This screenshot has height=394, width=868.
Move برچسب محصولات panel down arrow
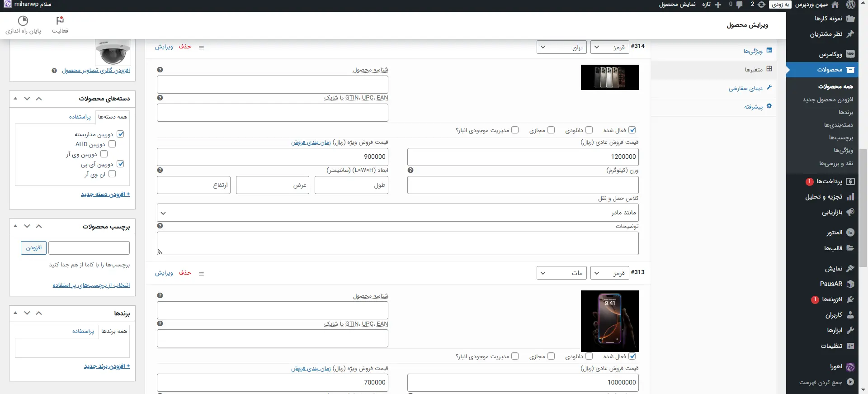pyautogui.click(x=27, y=226)
